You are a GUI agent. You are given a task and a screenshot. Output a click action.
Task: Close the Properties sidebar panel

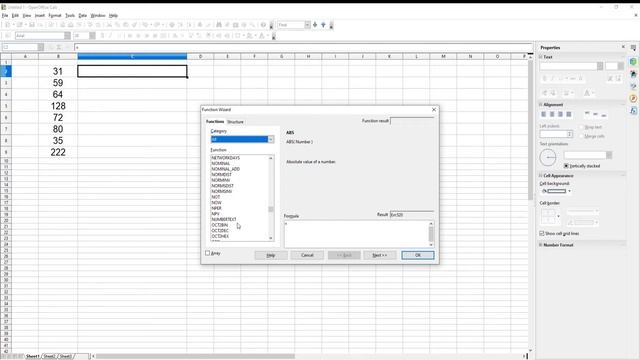tap(623, 47)
